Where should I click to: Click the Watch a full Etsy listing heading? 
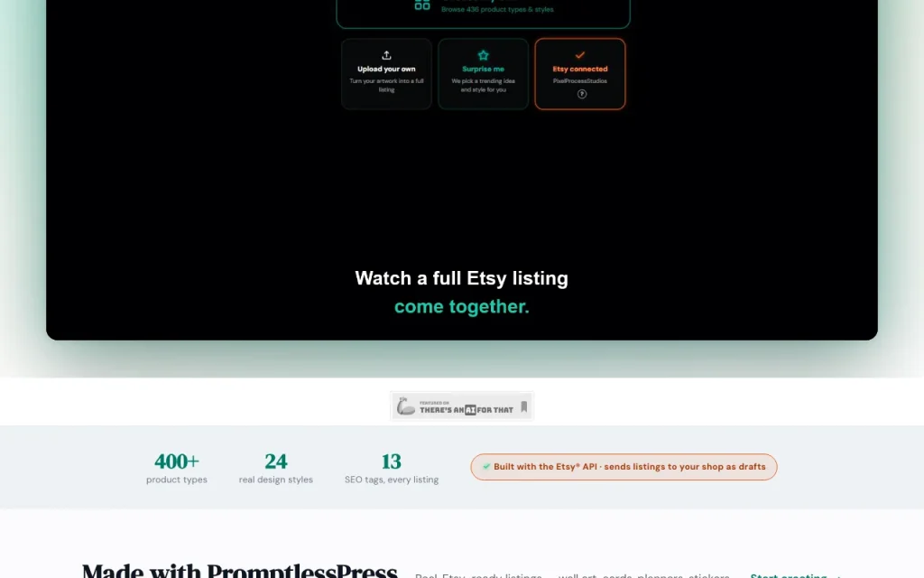tap(461, 278)
